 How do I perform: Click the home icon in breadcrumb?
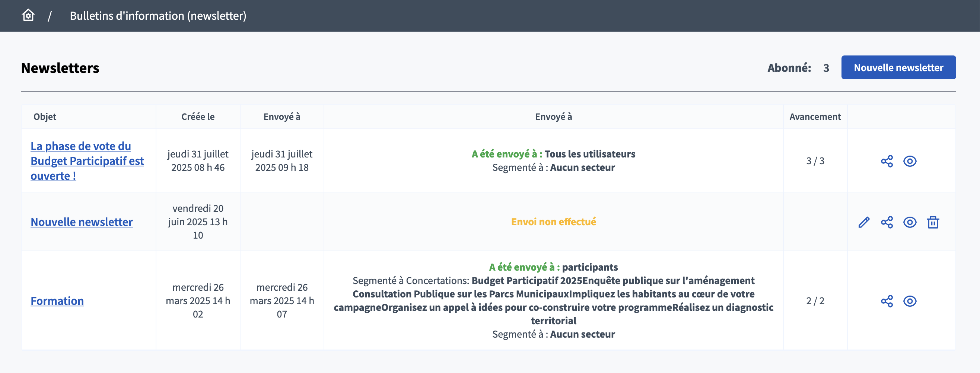pos(28,16)
